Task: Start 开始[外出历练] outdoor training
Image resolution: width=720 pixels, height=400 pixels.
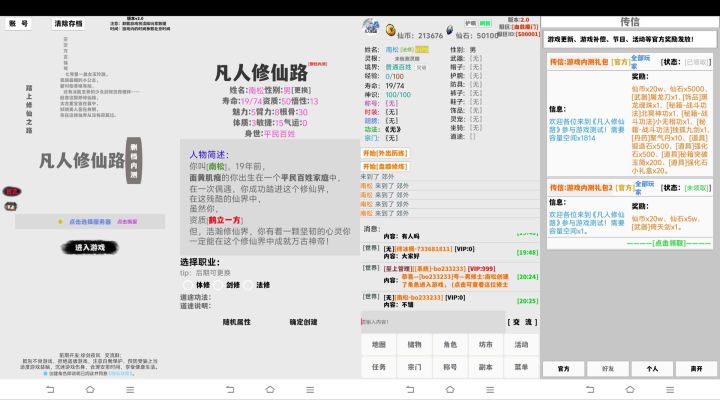Action: pos(385,153)
